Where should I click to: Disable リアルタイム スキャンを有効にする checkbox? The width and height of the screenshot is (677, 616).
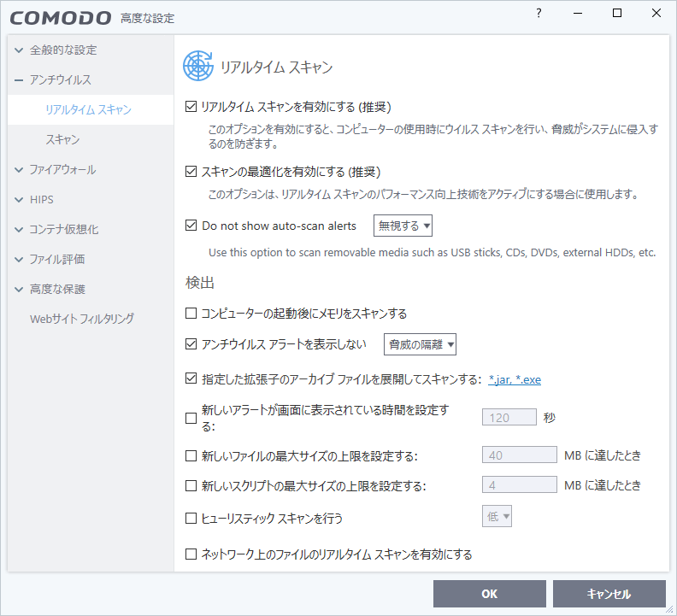point(191,107)
